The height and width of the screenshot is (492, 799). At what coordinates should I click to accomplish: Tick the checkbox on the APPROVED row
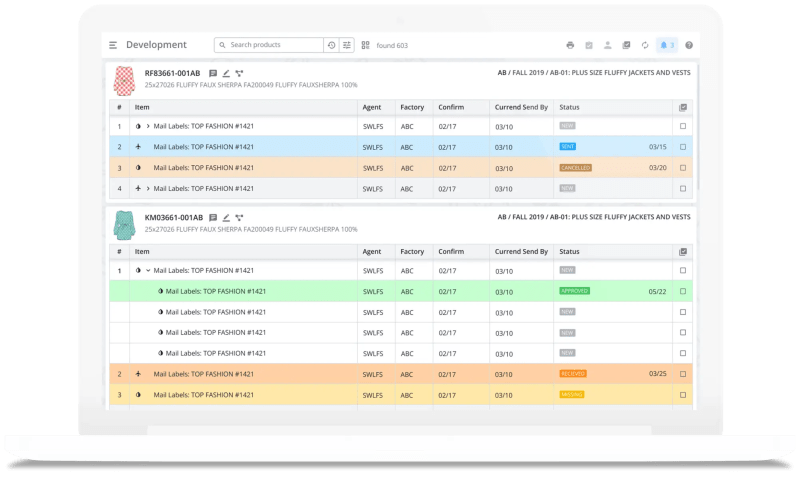click(683, 291)
